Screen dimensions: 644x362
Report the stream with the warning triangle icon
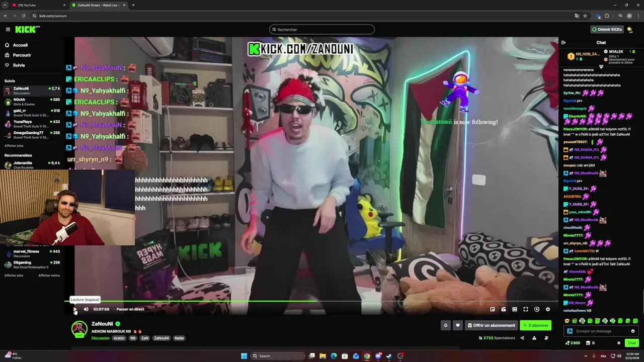[x=534, y=338]
